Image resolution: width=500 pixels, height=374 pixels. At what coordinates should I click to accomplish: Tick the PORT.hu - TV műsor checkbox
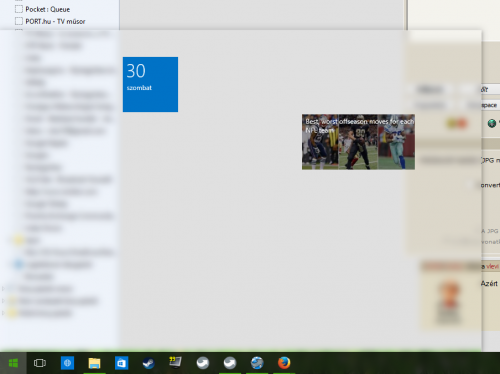pyautogui.click(x=19, y=21)
